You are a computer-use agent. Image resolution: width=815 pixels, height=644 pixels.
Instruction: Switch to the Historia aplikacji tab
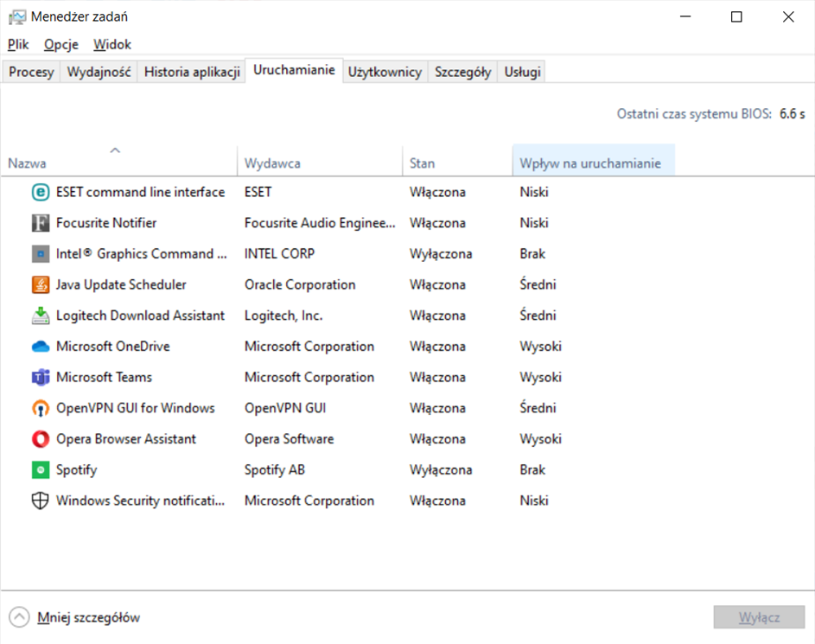pyautogui.click(x=192, y=72)
